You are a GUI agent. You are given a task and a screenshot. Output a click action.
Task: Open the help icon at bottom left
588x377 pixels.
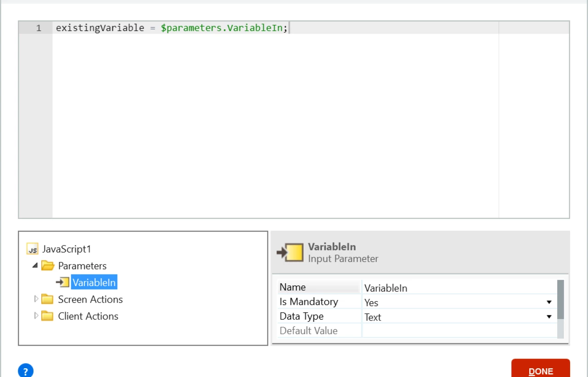(26, 371)
